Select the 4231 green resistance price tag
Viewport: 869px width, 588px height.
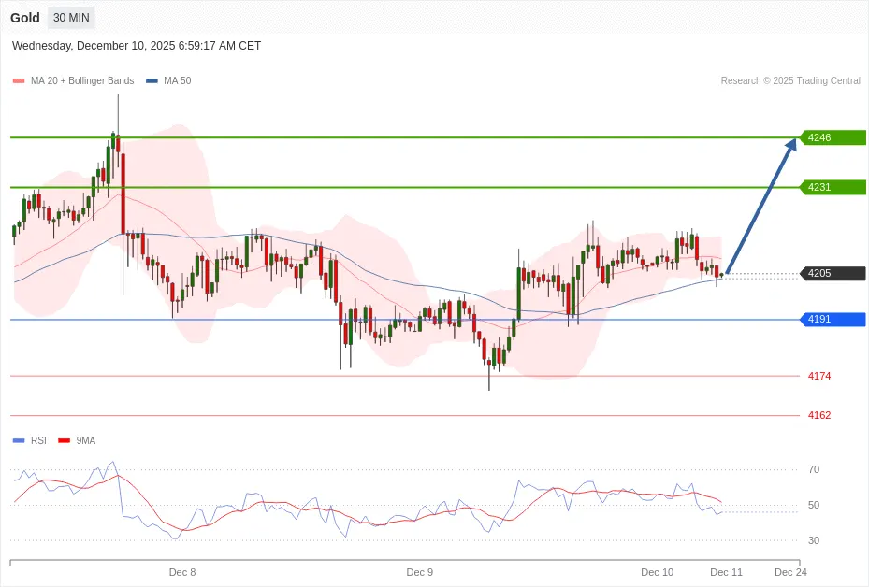[832, 188]
